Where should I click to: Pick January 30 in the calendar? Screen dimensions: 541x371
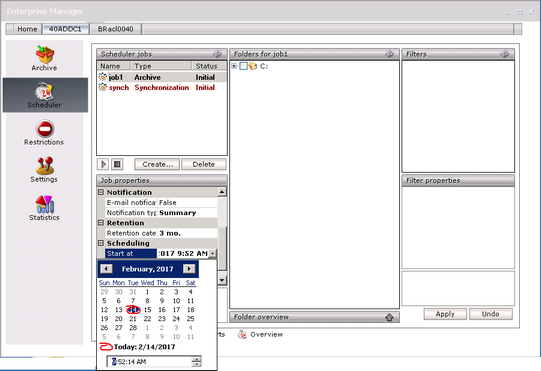coord(119,292)
